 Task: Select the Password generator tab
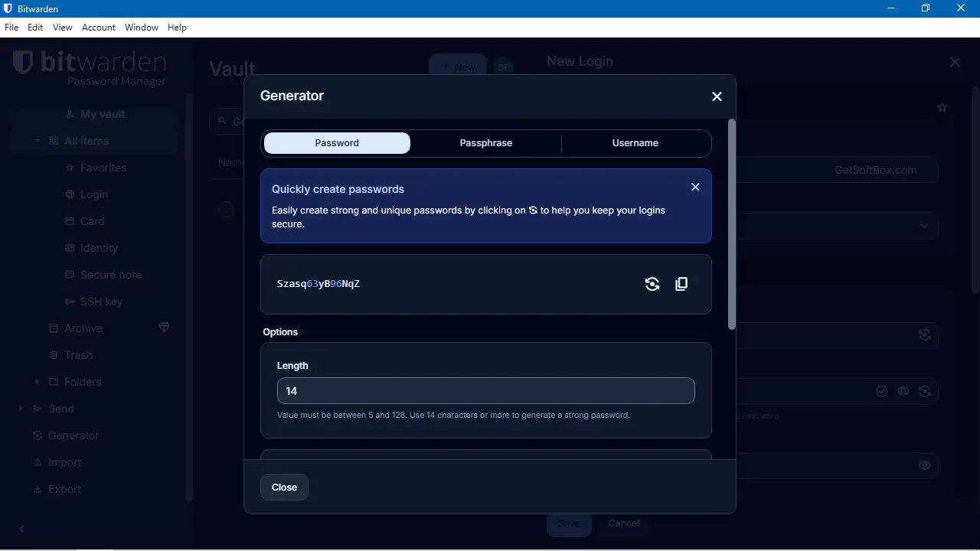tap(337, 143)
